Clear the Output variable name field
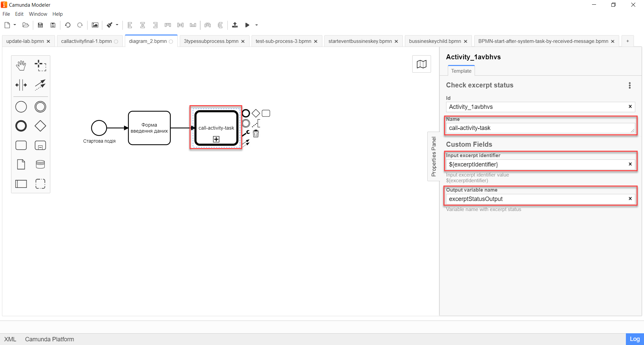The image size is (644, 345). [630, 199]
